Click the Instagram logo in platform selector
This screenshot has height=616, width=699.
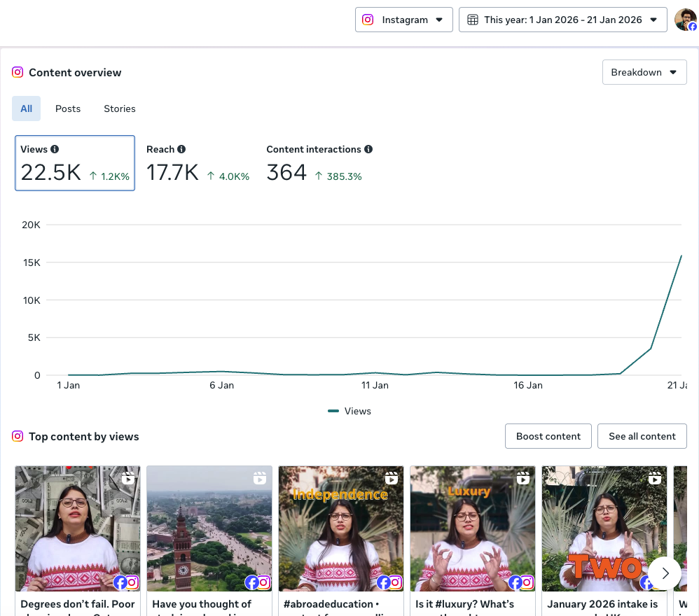click(x=368, y=20)
